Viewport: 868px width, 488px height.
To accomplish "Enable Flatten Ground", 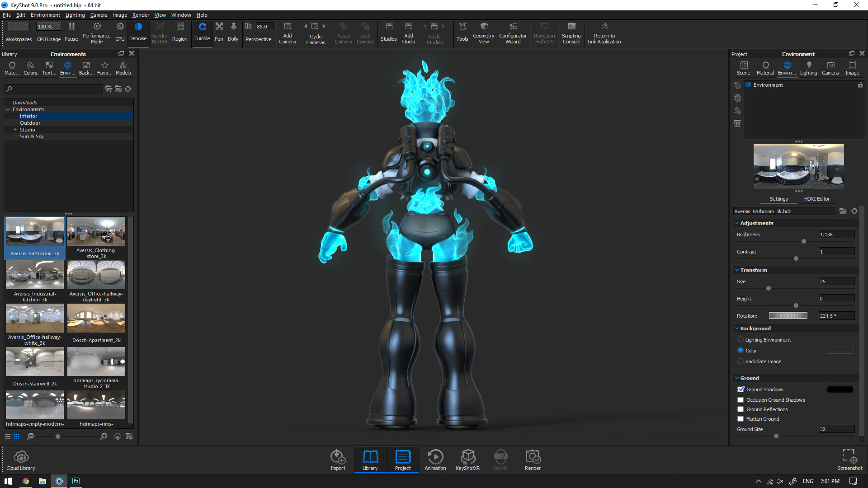I will coord(741,419).
